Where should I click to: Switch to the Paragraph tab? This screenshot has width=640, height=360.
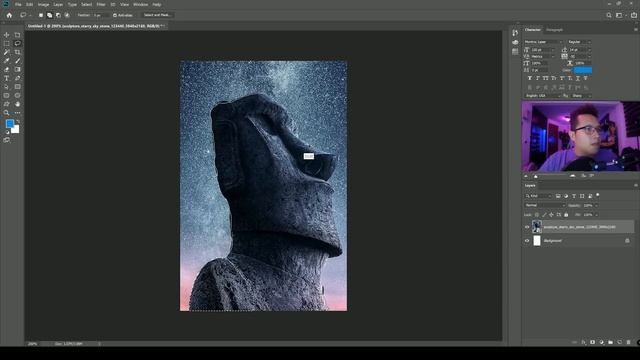pos(554,30)
